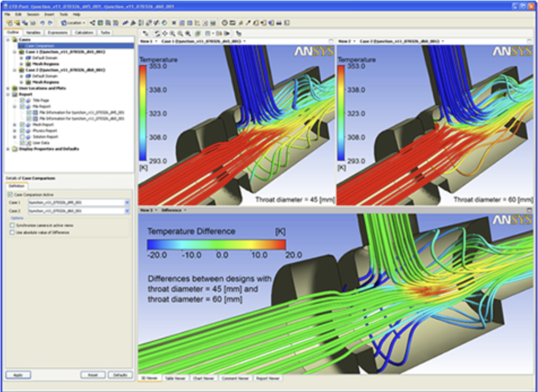The height and width of the screenshot is (392, 538).
Task: Click the Load Results icon in the toolbar
Action: (10, 23)
